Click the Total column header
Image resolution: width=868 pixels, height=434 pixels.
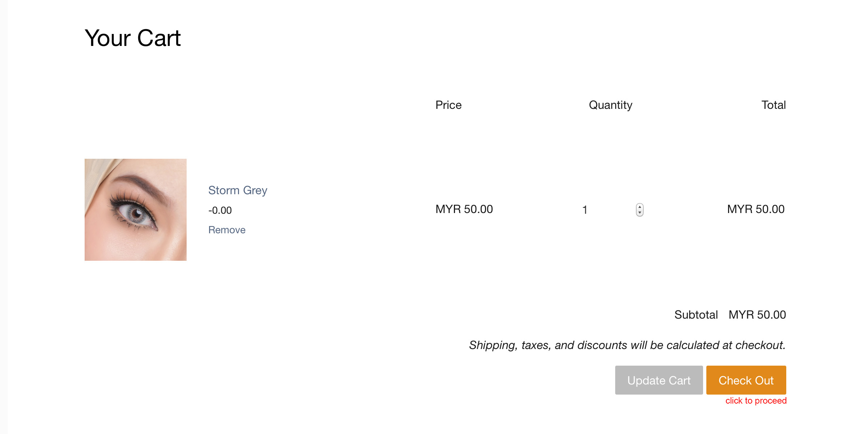(774, 105)
